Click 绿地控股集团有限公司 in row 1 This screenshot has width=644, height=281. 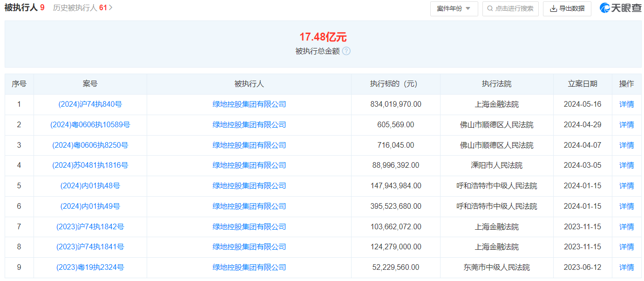[x=249, y=104]
